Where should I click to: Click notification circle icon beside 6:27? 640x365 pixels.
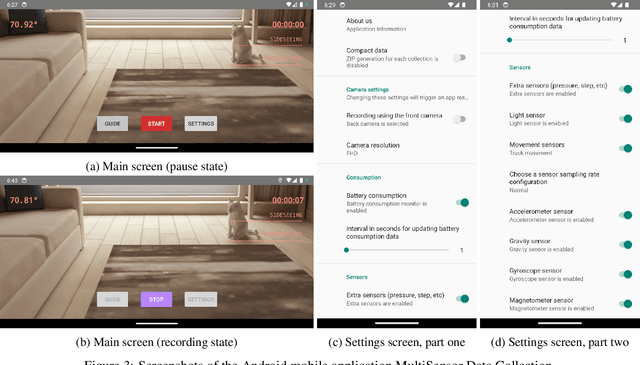click(x=24, y=4)
